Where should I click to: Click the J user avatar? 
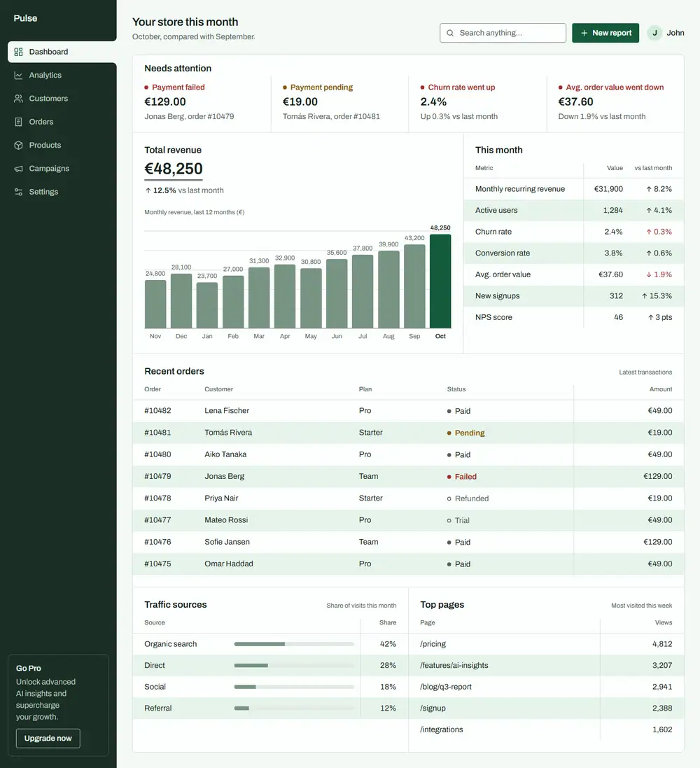point(654,33)
